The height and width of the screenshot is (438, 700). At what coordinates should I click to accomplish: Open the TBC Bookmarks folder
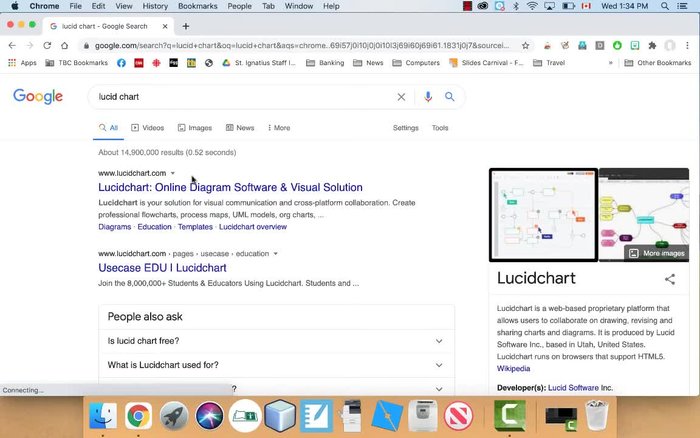pyautogui.click(x=77, y=63)
